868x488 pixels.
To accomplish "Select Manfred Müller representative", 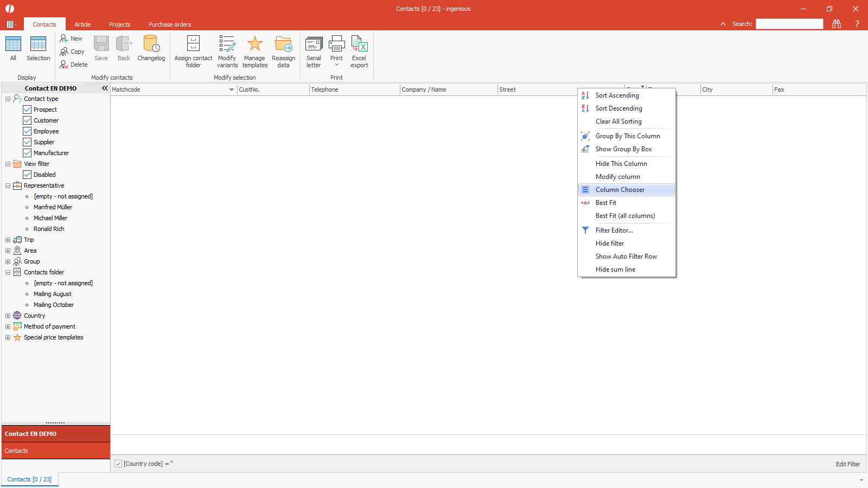I will (53, 207).
